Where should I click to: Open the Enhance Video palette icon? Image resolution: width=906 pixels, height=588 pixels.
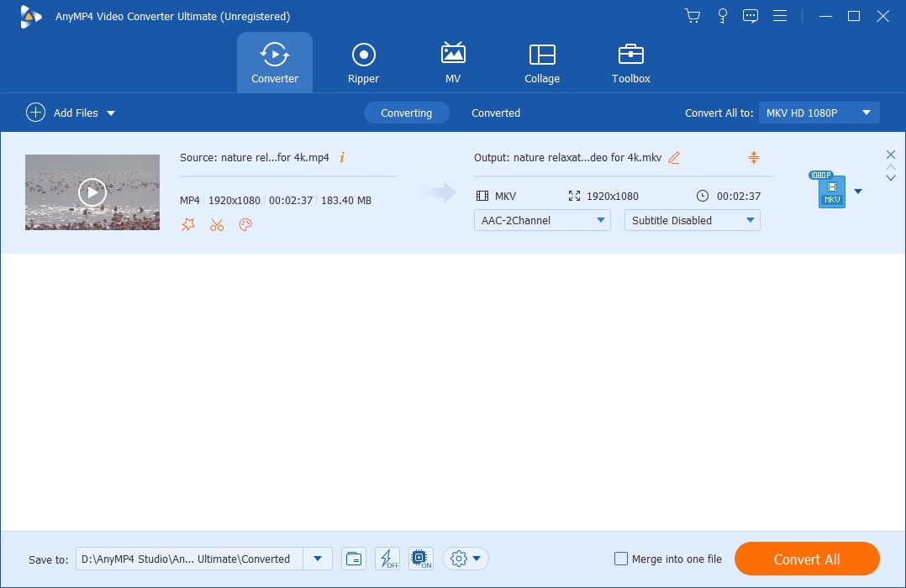pyautogui.click(x=245, y=224)
